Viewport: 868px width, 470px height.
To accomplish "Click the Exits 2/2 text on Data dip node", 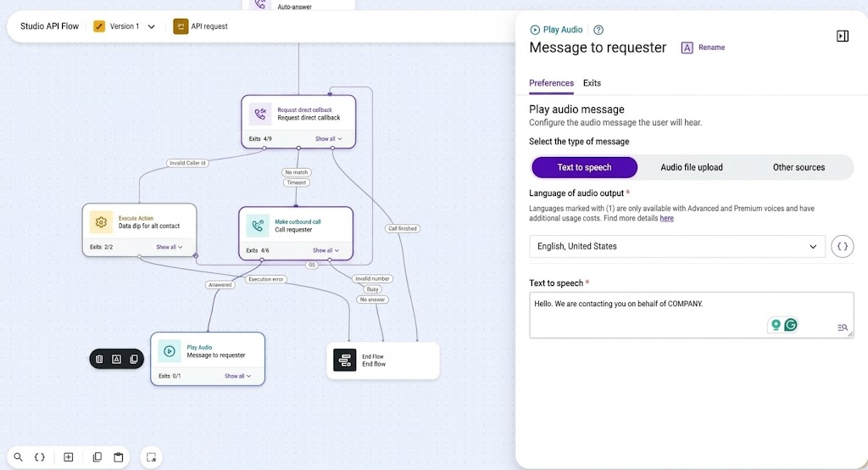I will [102, 247].
